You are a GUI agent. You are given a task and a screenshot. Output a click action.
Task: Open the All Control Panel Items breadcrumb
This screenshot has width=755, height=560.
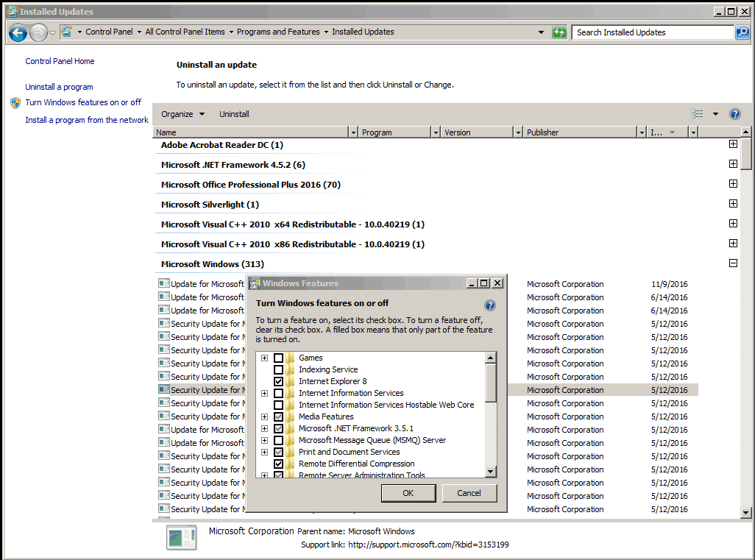(185, 32)
